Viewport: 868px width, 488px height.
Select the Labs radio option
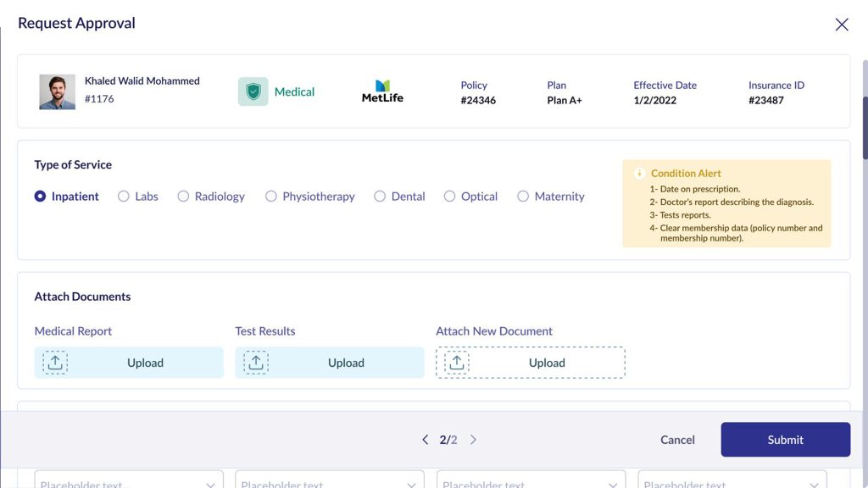(x=124, y=197)
